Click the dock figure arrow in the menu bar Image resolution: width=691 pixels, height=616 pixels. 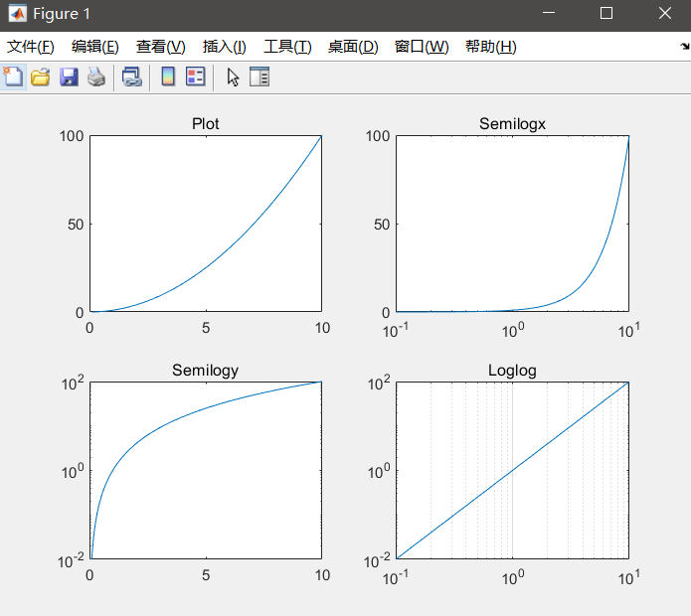684,47
